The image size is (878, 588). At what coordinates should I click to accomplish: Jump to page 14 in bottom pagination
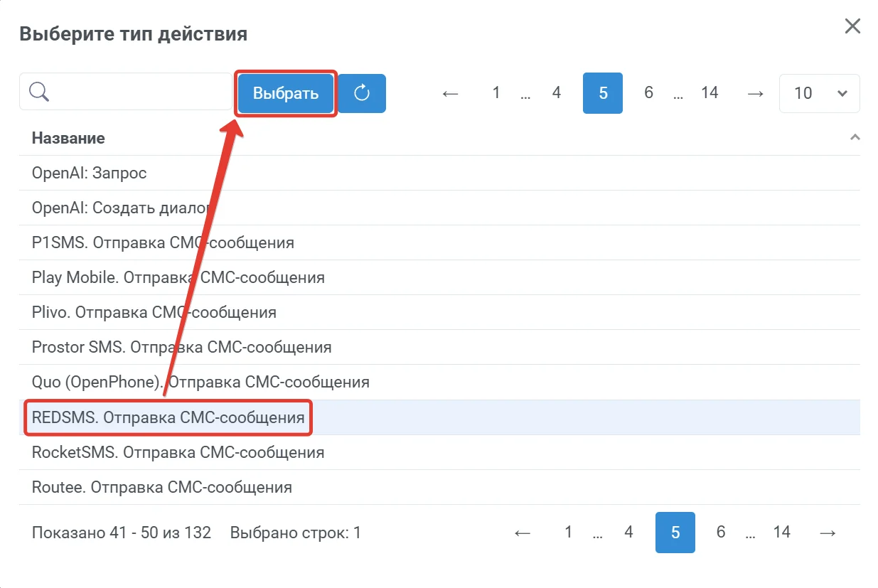click(782, 533)
